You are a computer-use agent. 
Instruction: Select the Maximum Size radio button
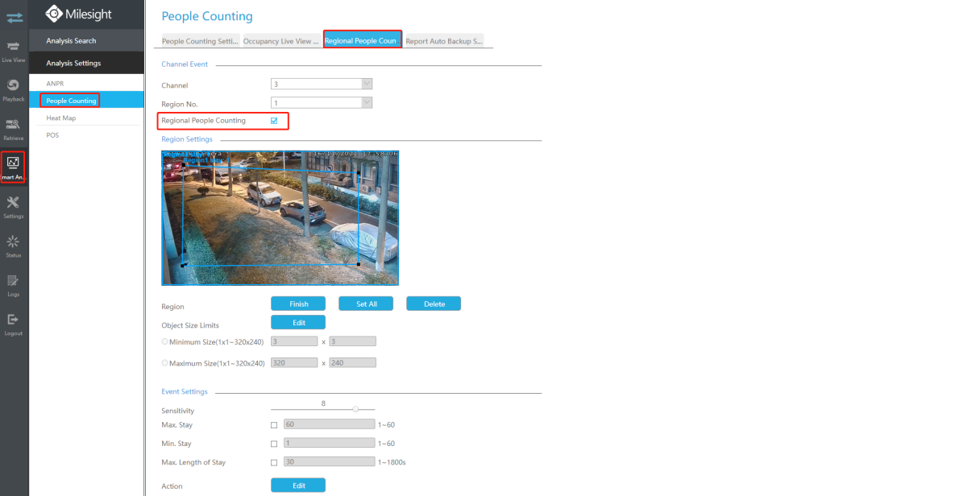(x=165, y=363)
